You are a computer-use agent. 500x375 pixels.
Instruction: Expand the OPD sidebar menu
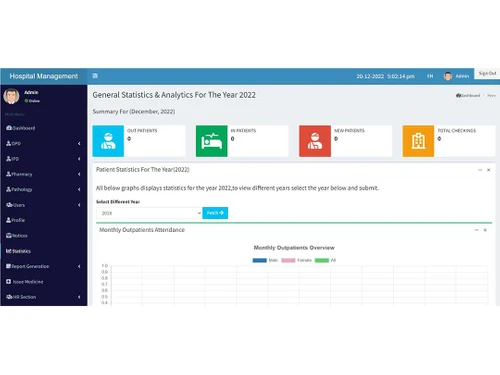click(44, 143)
